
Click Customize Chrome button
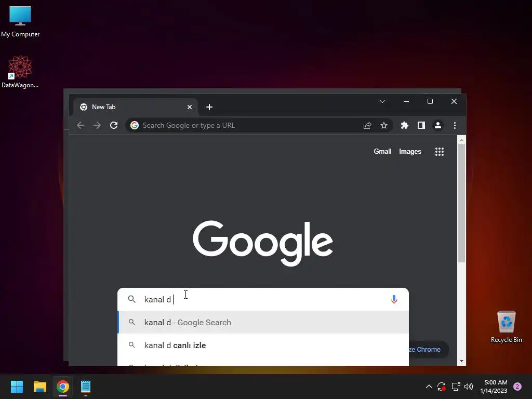tap(428, 350)
